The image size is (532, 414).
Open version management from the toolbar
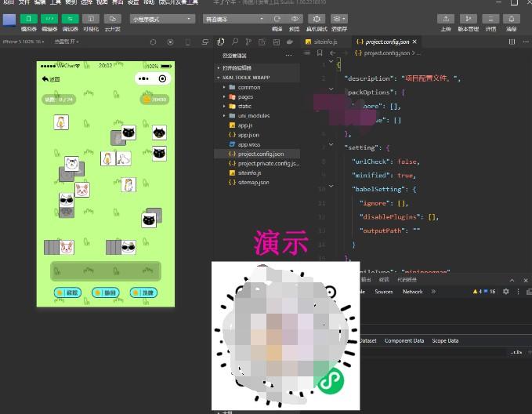pyautogui.click(x=468, y=18)
